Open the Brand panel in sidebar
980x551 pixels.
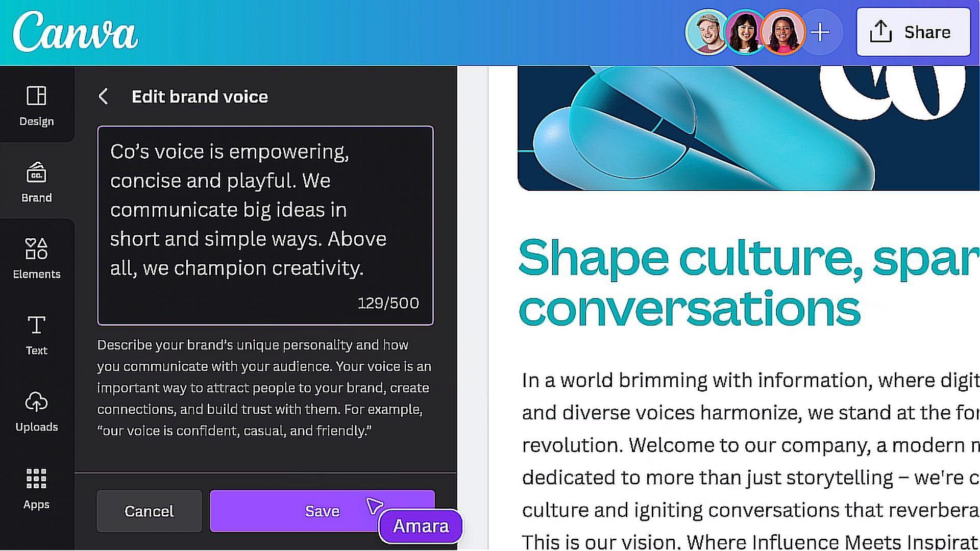[x=36, y=182]
